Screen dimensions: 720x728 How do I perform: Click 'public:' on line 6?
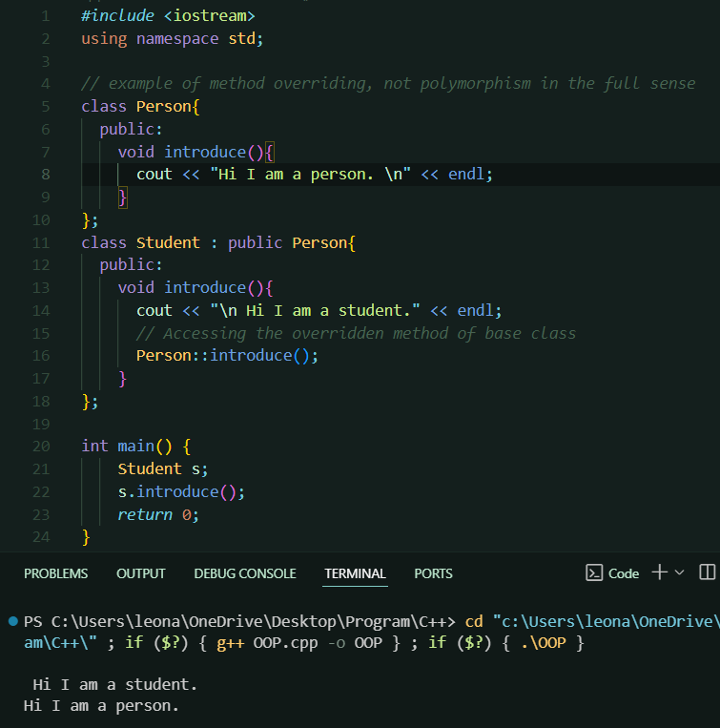132,129
